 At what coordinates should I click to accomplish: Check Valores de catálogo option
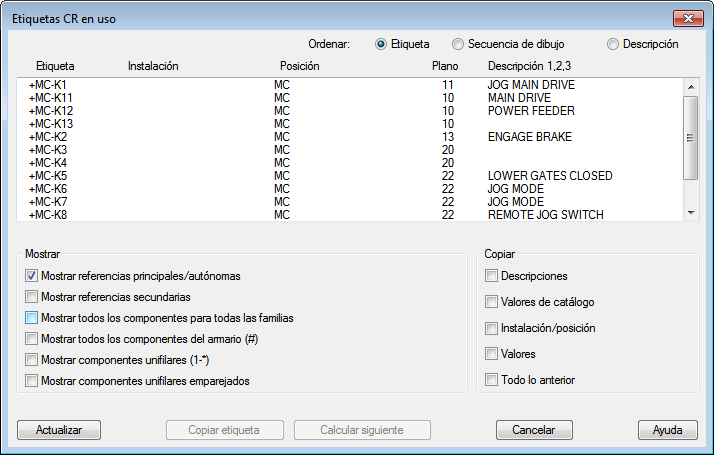pos(491,302)
